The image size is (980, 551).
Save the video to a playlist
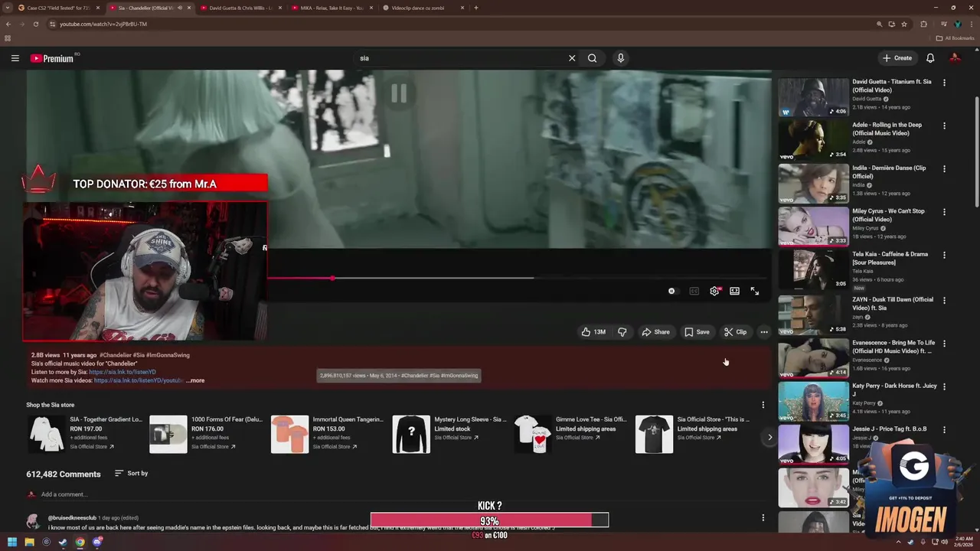[x=697, y=332]
